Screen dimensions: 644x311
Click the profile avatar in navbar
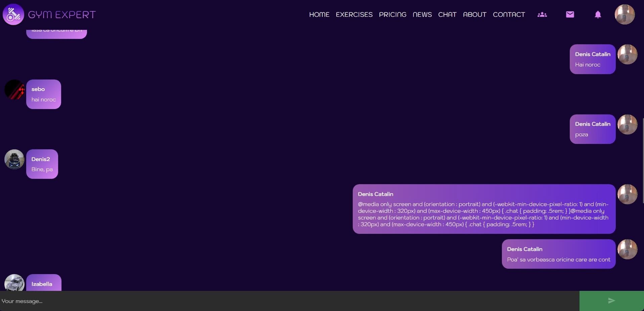coord(625,14)
